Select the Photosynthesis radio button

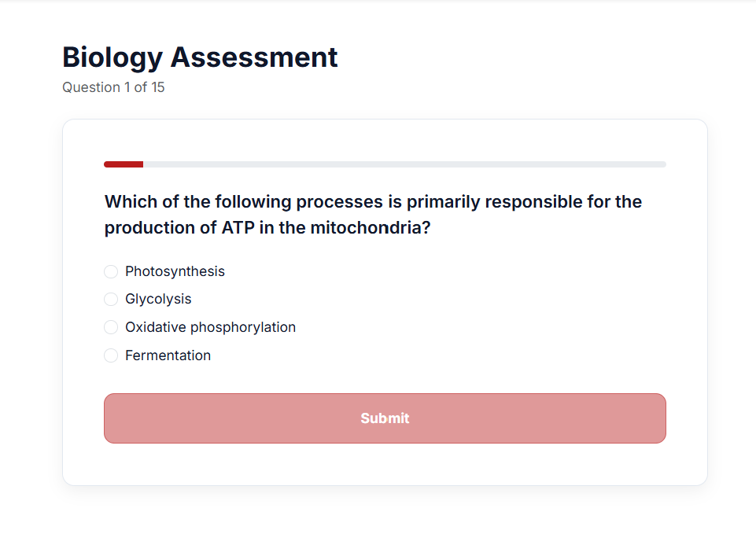pos(111,271)
